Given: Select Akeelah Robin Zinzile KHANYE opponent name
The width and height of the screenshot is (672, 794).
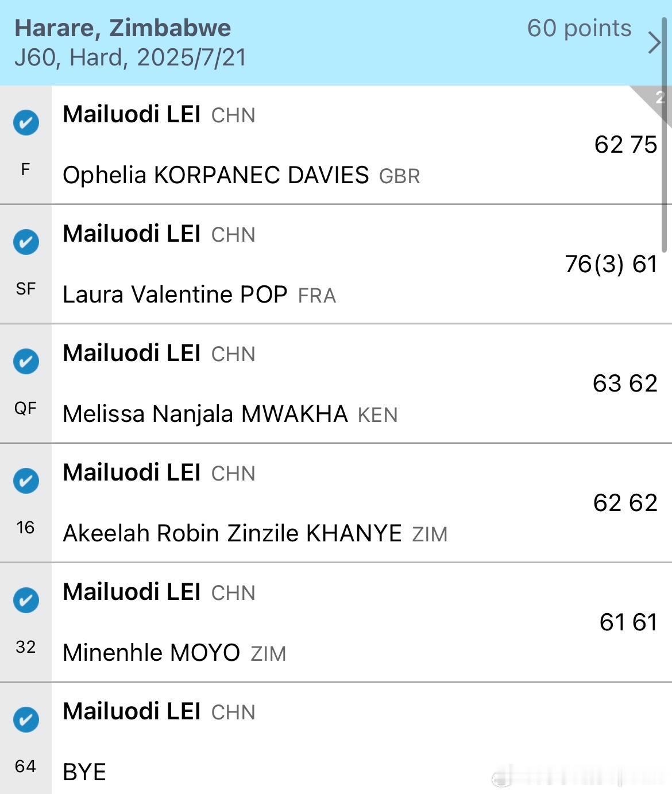Looking at the screenshot, I should 255,533.
